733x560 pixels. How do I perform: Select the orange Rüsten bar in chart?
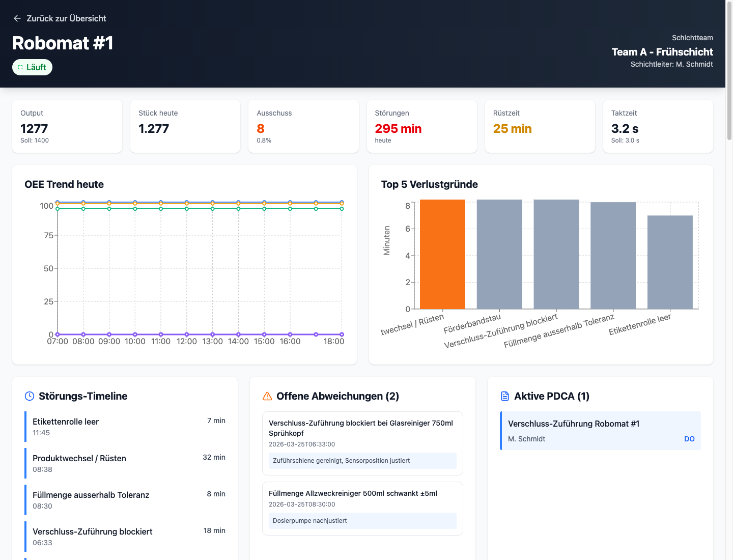click(442, 255)
